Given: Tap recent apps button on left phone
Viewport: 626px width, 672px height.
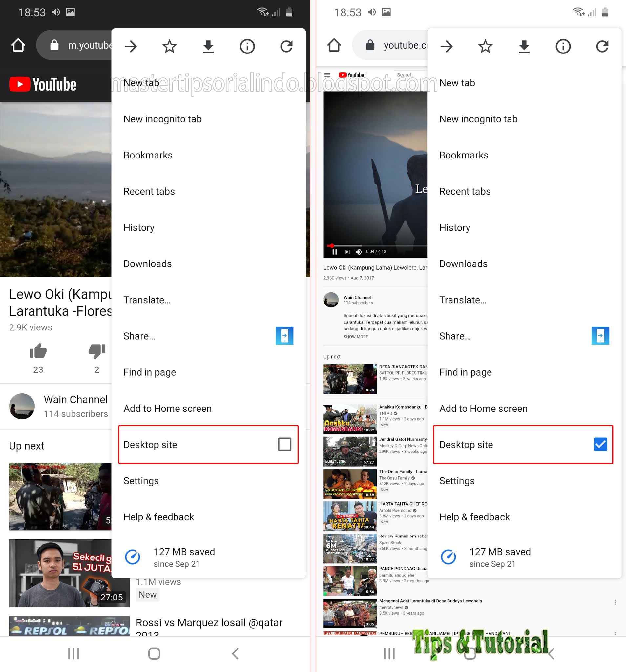Looking at the screenshot, I should coord(73,653).
